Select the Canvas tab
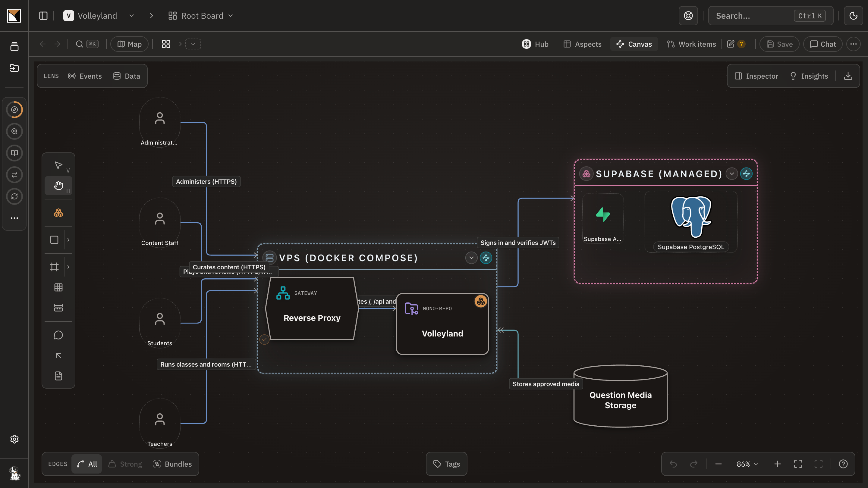The height and width of the screenshot is (488, 868). click(x=634, y=44)
